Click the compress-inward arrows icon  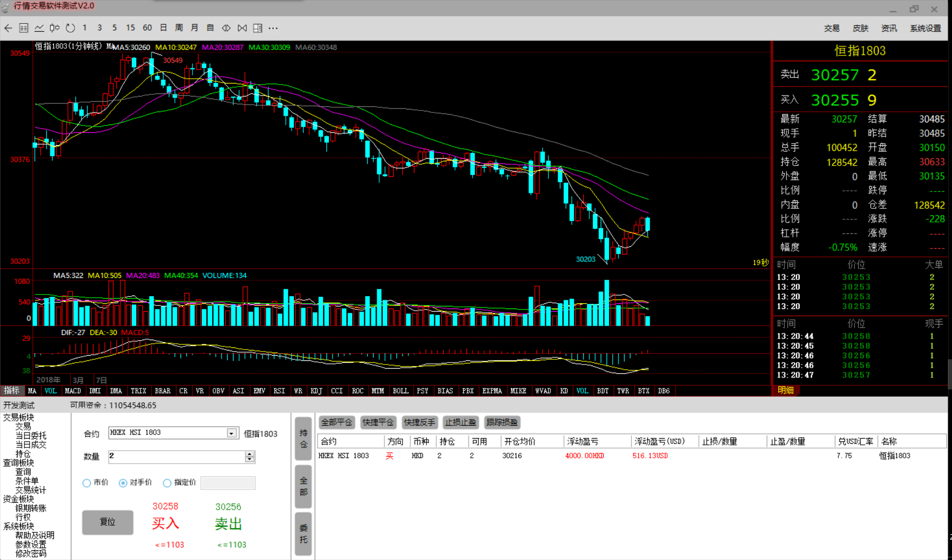click(242, 28)
